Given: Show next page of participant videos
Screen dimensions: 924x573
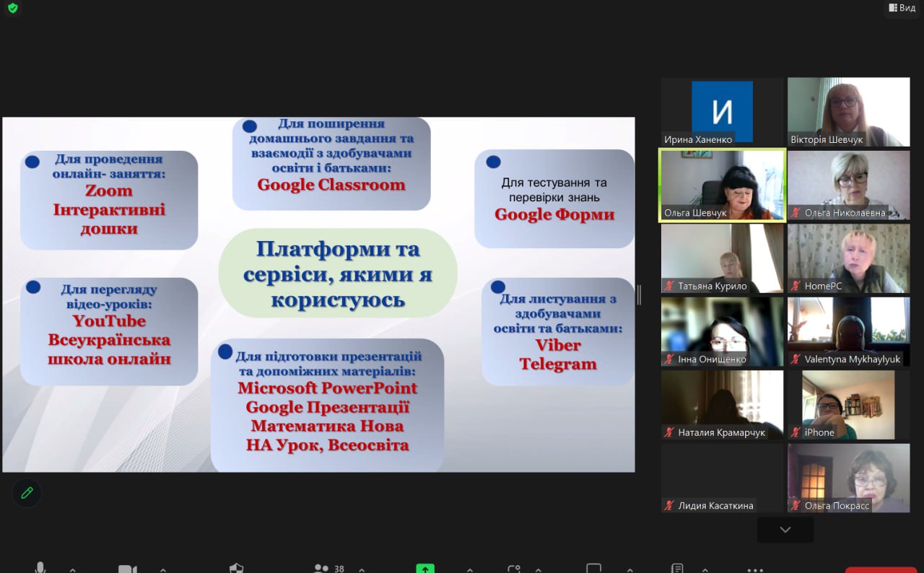Looking at the screenshot, I should point(785,530).
